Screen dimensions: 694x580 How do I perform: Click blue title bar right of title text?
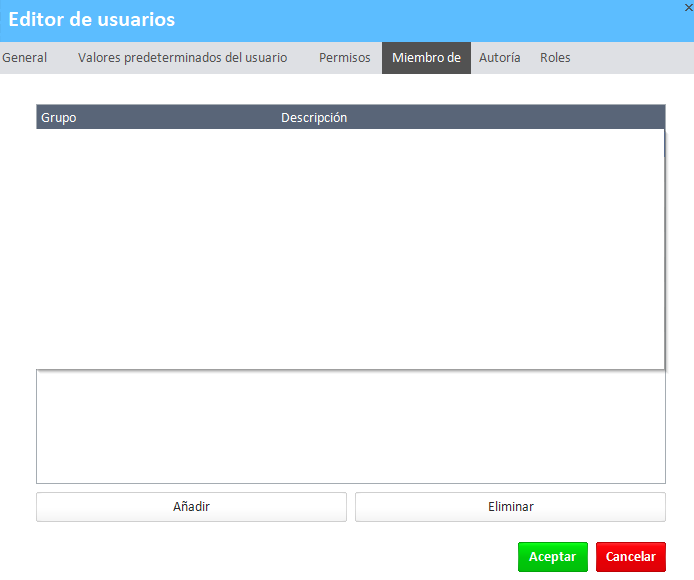pos(430,20)
